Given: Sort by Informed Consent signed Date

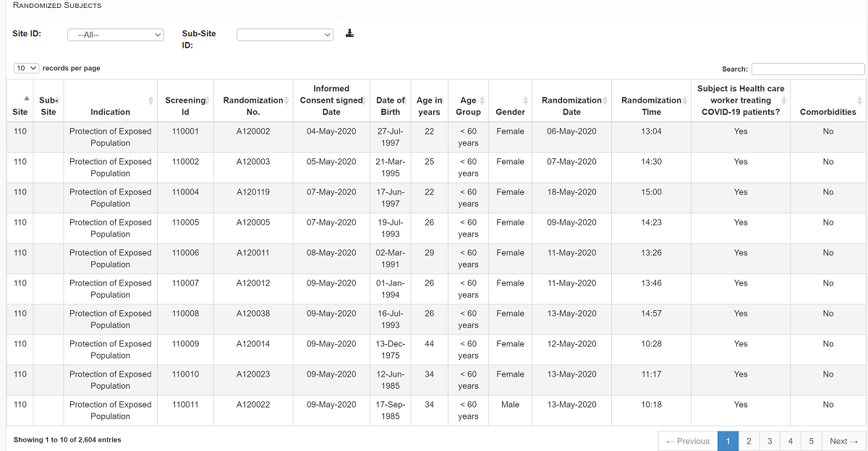Looking at the screenshot, I should tap(331, 100).
